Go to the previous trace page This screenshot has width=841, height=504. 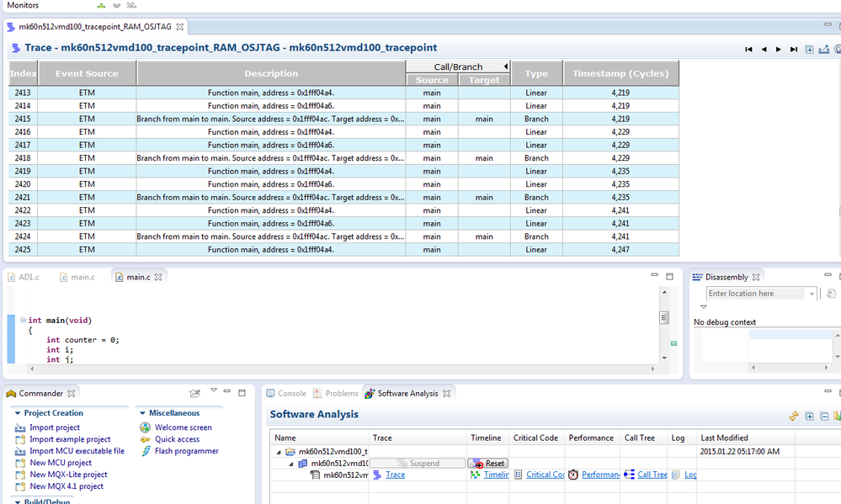tap(764, 50)
